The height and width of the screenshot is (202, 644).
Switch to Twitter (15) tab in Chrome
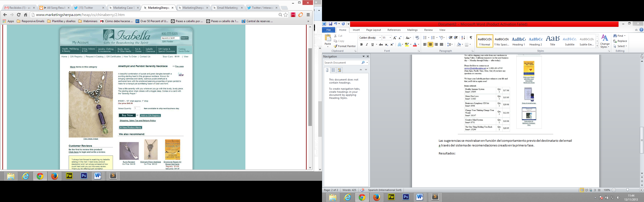pyautogui.click(x=89, y=8)
